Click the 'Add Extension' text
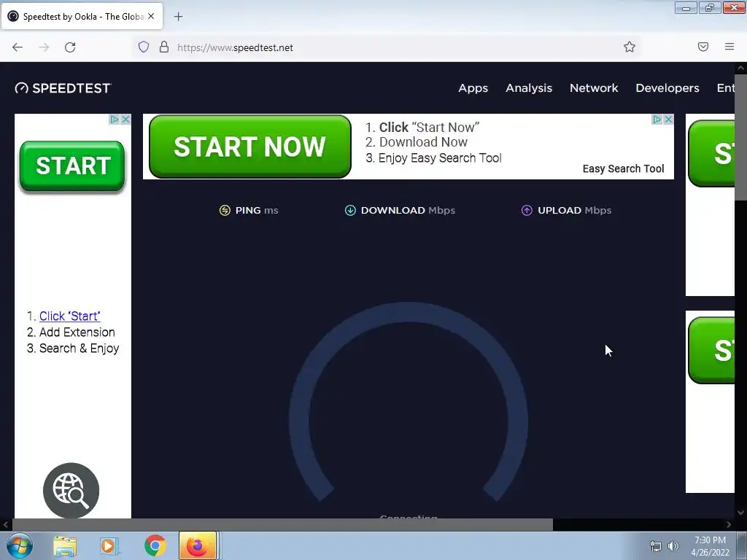Viewport: 747px width, 560px height. click(77, 332)
